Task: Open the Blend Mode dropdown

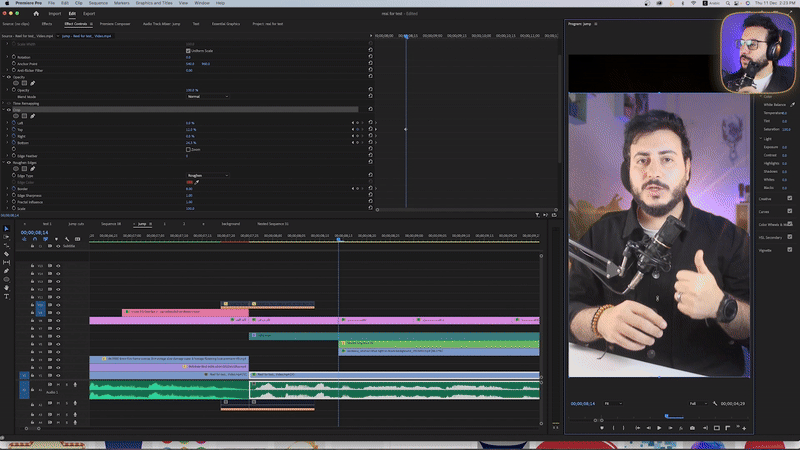Action: (x=207, y=97)
